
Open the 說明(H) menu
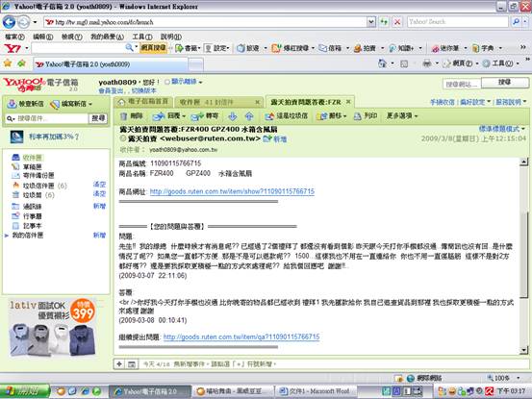[170, 37]
